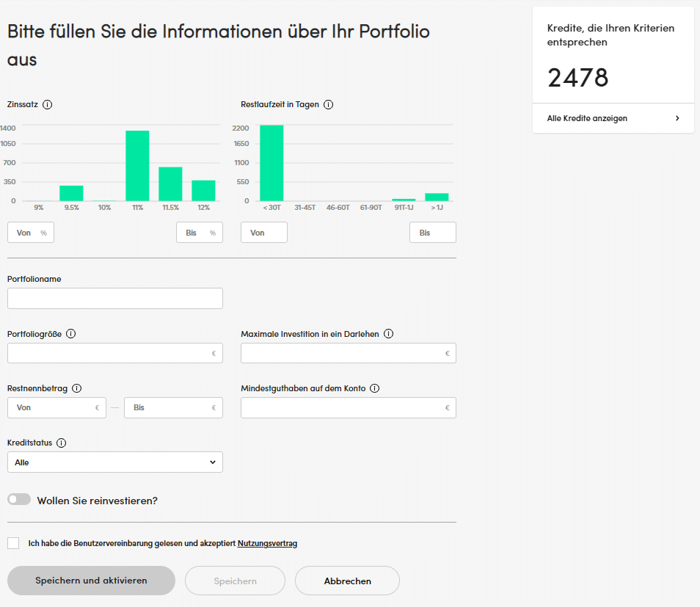
Task: Click the 2478 matching loans count
Action: point(577,78)
